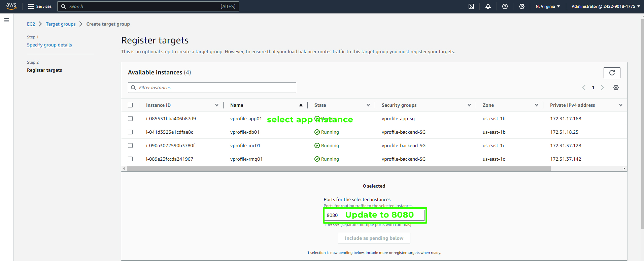Open the Services grid menu
Image resolution: width=644 pixels, height=261 pixels.
coord(31,6)
